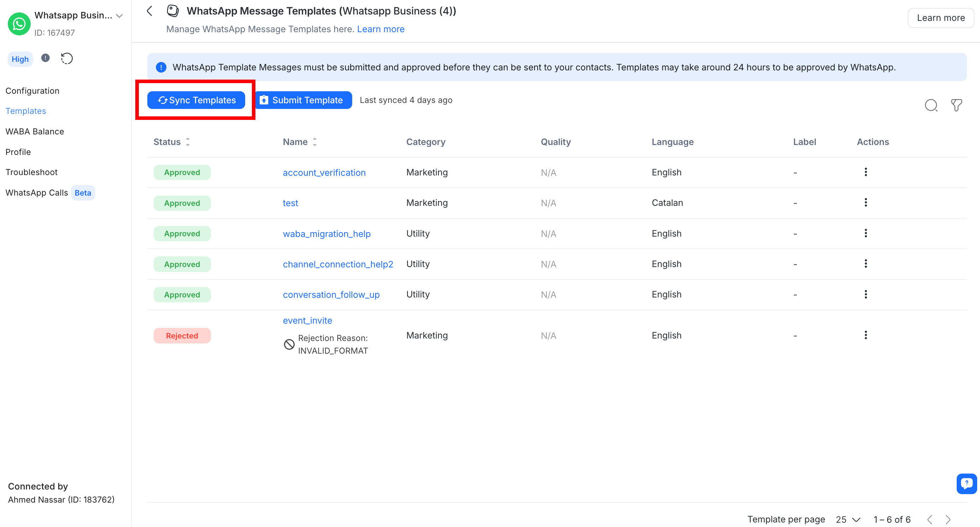Click the refresh icon next to High badge
980x527 pixels.
click(x=67, y=59)
